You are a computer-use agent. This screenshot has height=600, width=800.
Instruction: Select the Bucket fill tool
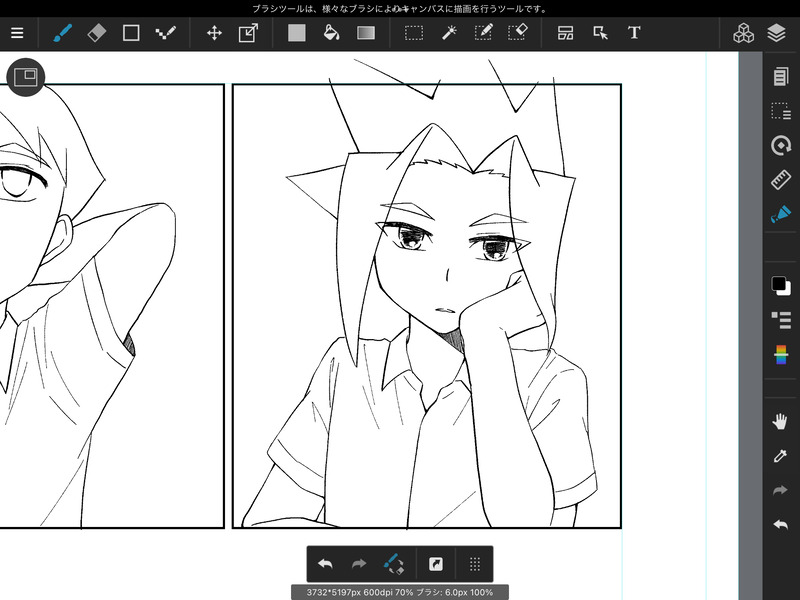331,33
